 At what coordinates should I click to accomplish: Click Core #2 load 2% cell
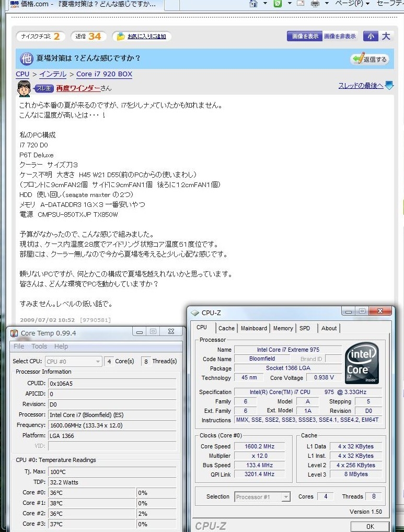[x=156, y=514]
